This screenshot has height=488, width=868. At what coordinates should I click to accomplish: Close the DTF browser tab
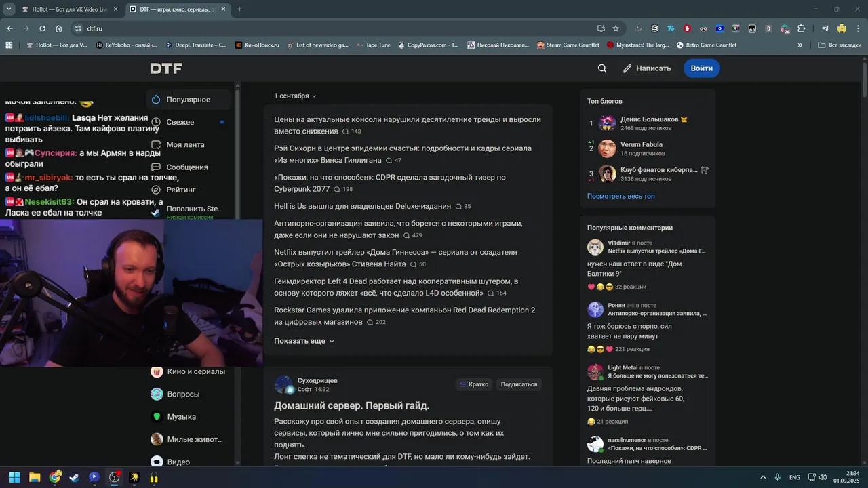point(223,9)
